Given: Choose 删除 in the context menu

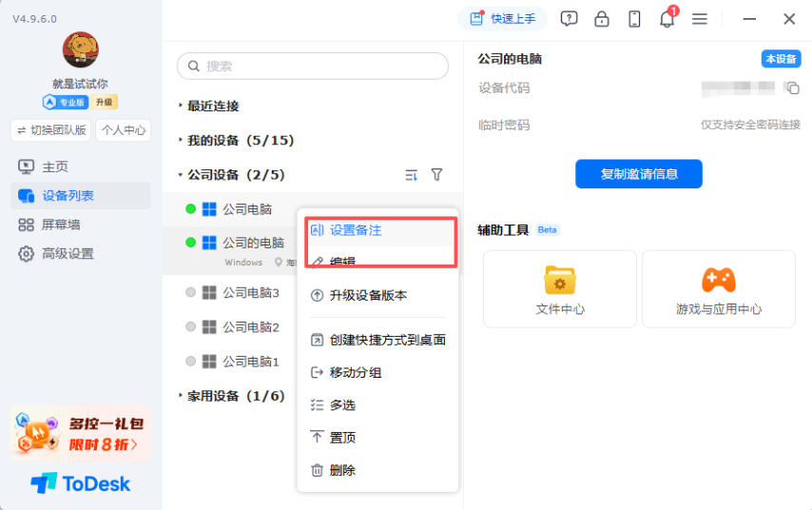Looking at the screenshot, I should click(x=378, y=471).
